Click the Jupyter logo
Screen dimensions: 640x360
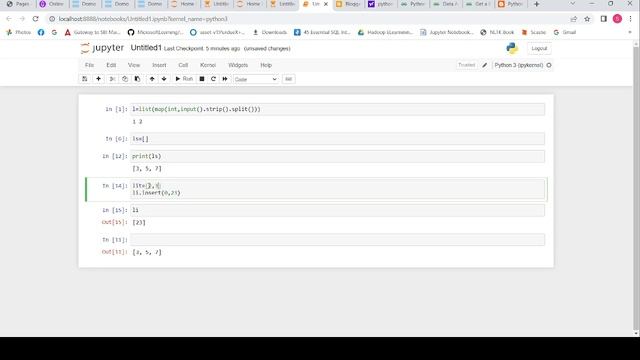tap(102, 48)
